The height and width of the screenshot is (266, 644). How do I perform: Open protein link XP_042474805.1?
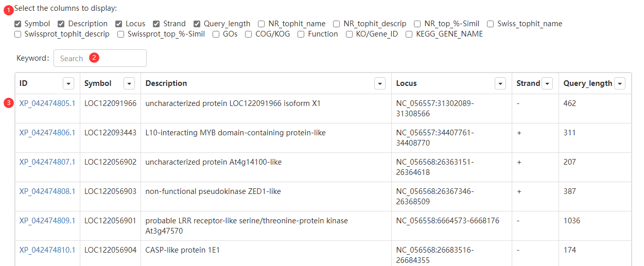47,103
